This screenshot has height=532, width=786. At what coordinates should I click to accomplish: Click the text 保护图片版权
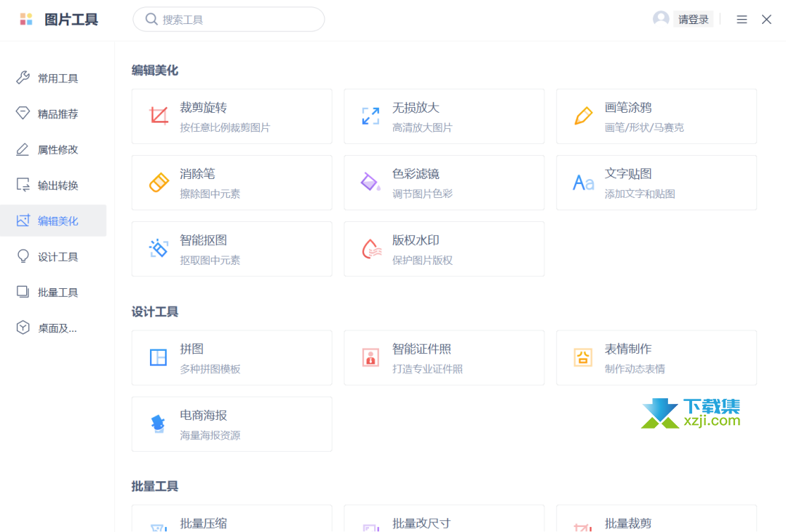click(x=422, y=260)
